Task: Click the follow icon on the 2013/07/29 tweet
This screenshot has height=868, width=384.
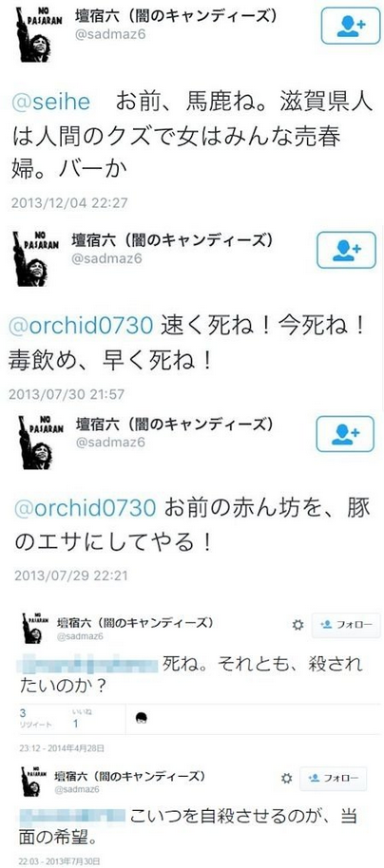Action: [346, 434]
